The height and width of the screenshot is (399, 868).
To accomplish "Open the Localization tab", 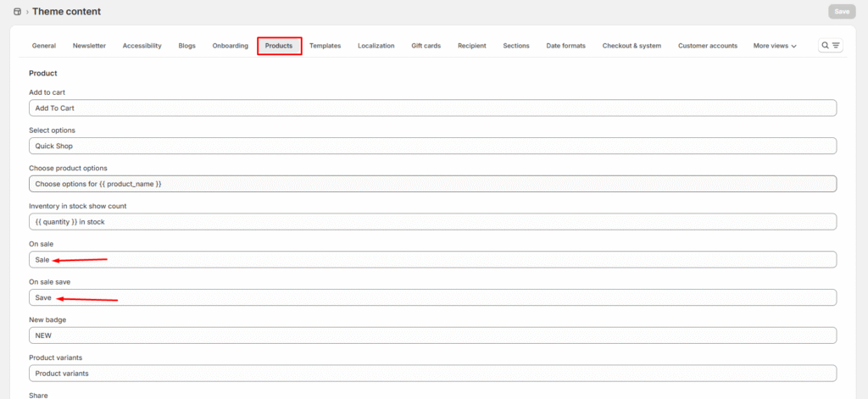I will pyautogui.click(x=376, y=46).
